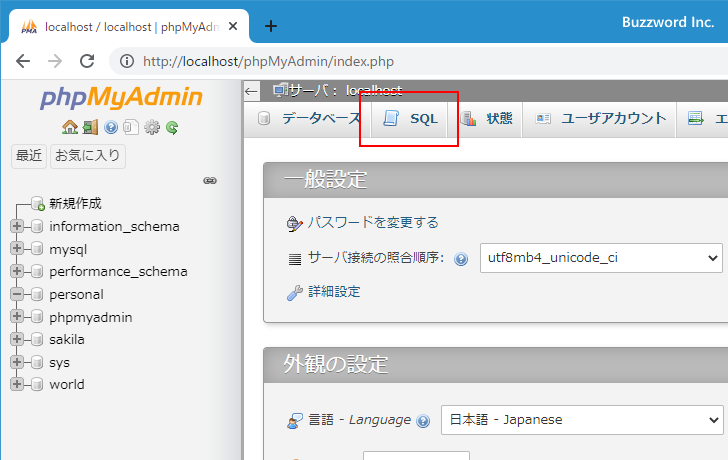Click the 詳細設定 link
The width and height of the screenshot is (728, 460).
[x=334, y=292]
